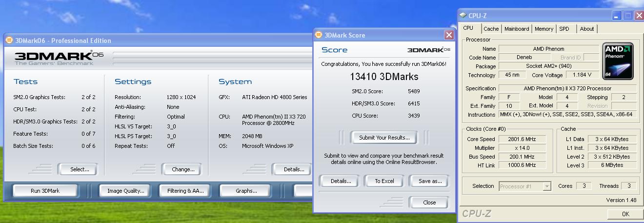Click the AMD Phenom processor logo
Image resolution: width=644 pixels, height=223 pixels.
(619, 61)
